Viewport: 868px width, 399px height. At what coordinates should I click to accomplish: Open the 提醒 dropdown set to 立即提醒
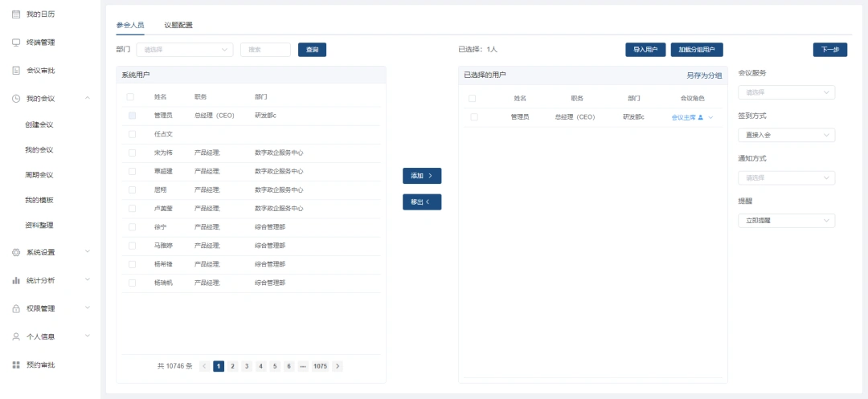tap(786, 221)
